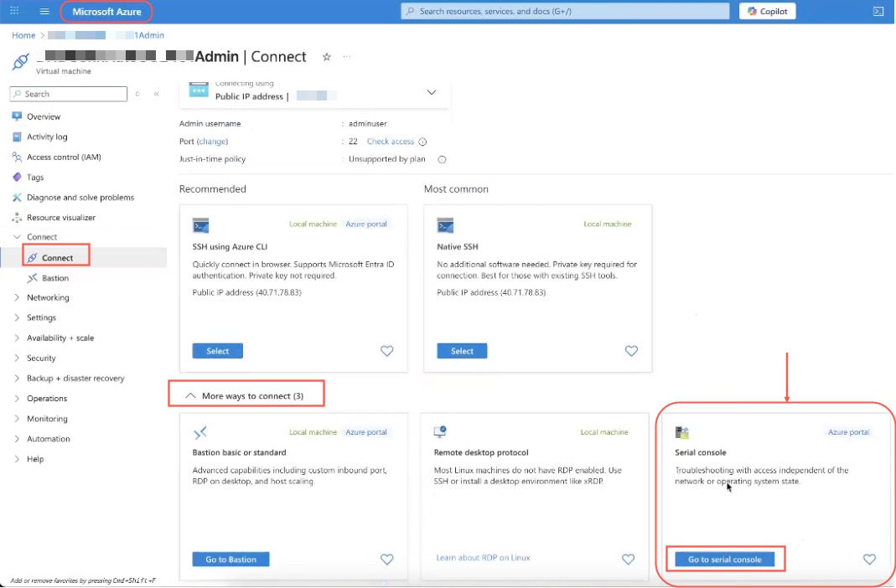Viewport: 896px width, 588px height.
Task: Select Diagnose and solve problems menu item
Action: [x=80, y=198]
